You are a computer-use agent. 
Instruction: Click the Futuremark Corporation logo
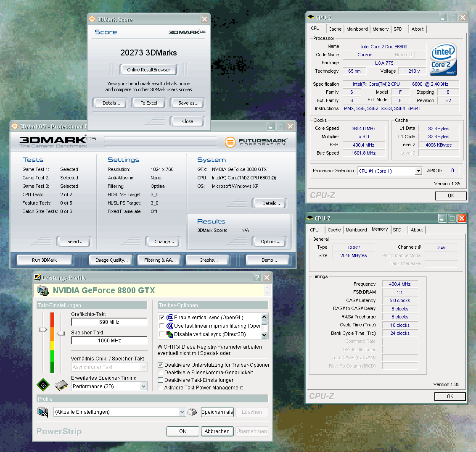[x=256, y=142]
